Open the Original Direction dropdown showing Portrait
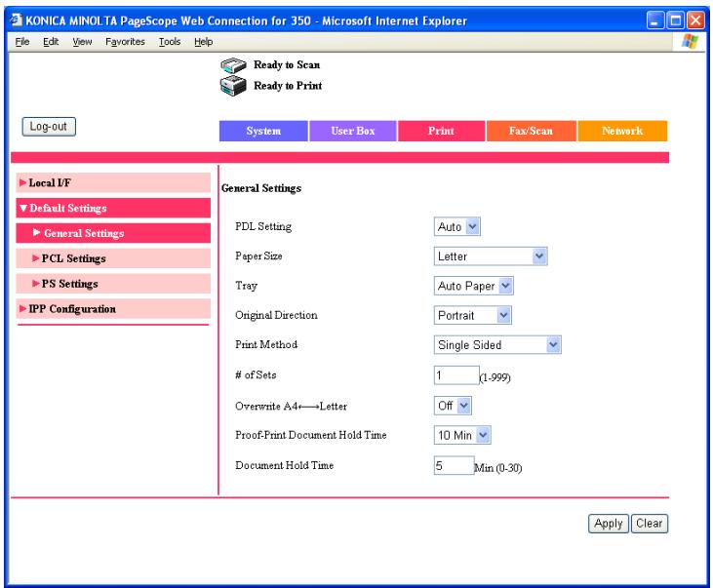 473,315
